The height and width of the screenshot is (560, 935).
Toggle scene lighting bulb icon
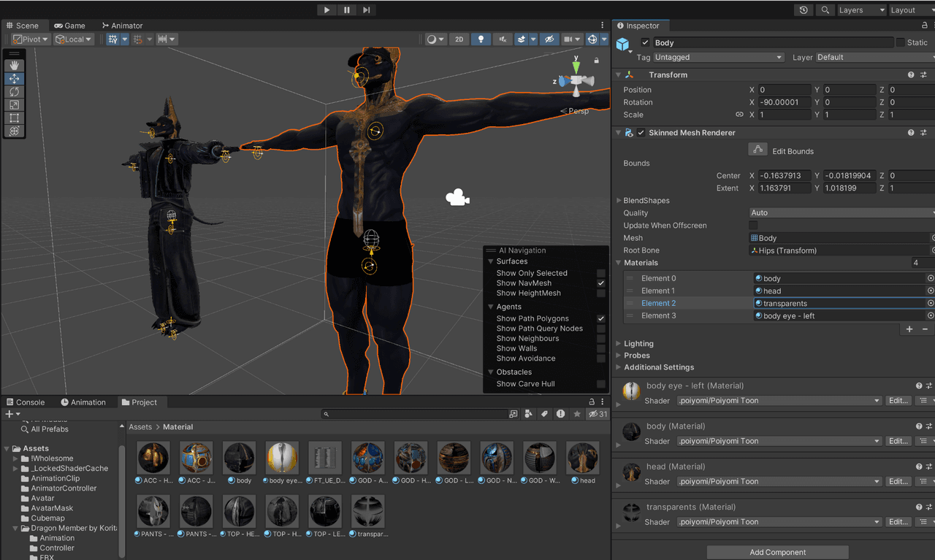[481, 39]
